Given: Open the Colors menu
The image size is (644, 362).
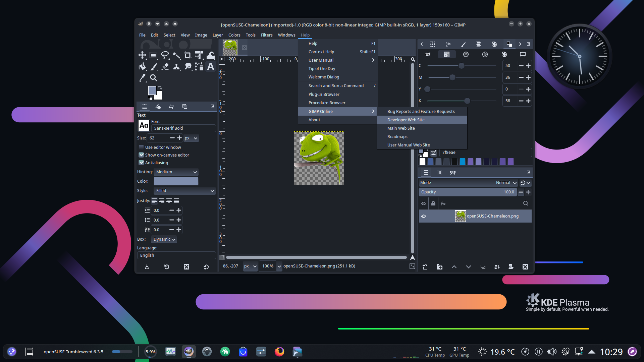Looking at the screenshot, I should point(234,35).
